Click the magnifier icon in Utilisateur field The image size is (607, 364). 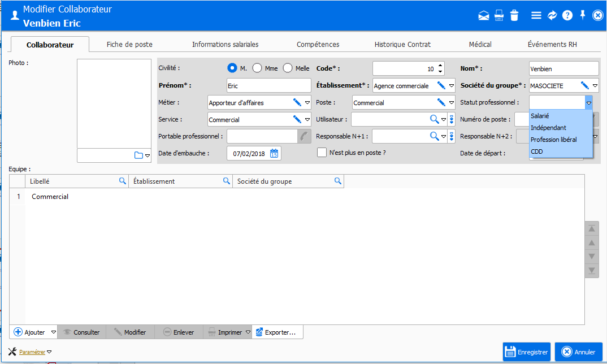(435, 119)
